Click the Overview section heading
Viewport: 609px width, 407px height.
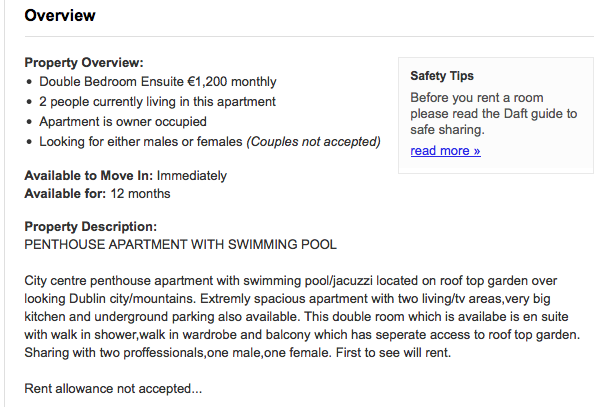point(60,16)
